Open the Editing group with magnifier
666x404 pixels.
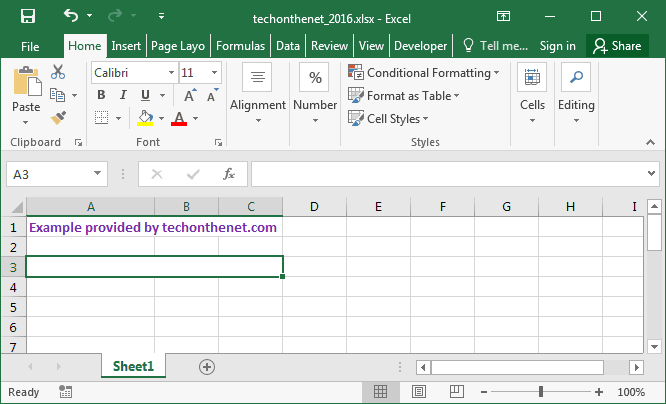(576, 93)
